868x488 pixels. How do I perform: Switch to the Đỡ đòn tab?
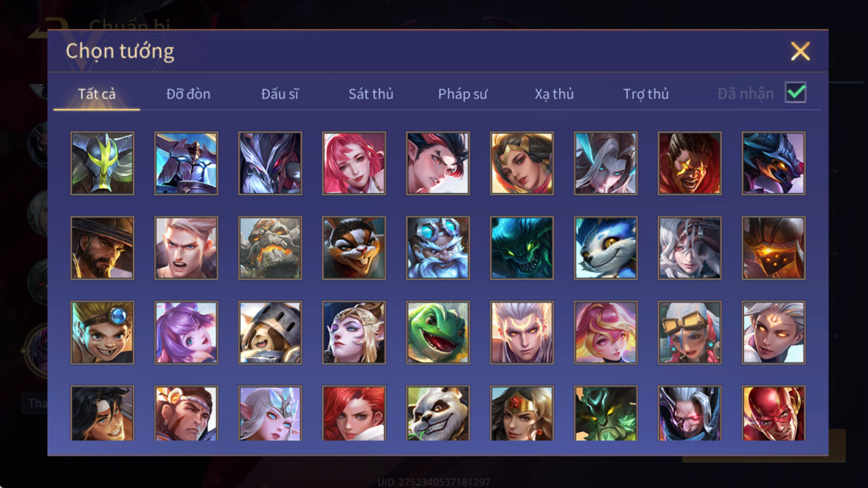(188, 94)
